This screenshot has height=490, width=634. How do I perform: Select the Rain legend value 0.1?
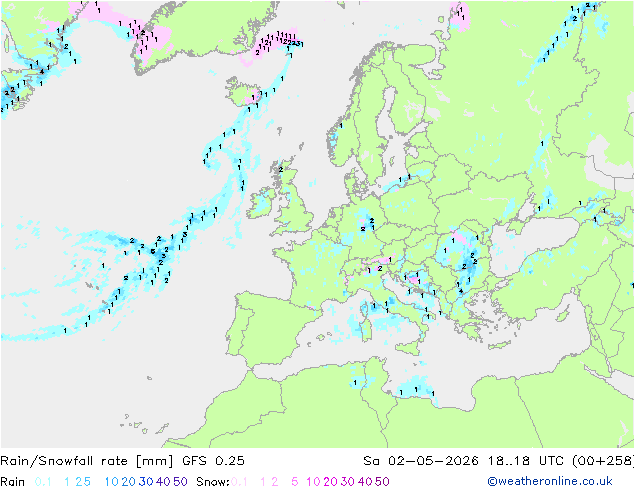click(43, 482)
